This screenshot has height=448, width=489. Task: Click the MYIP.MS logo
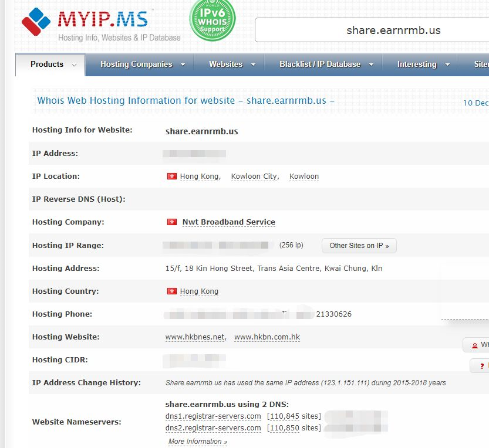[x=85, y=21]
